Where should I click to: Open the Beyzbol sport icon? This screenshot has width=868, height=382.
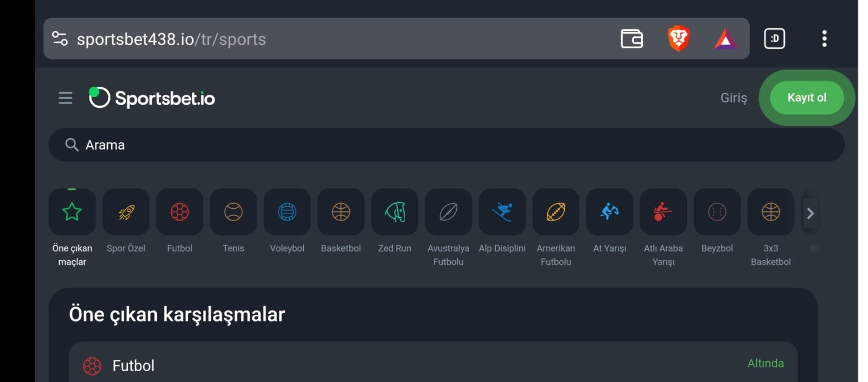pos(717,212)
